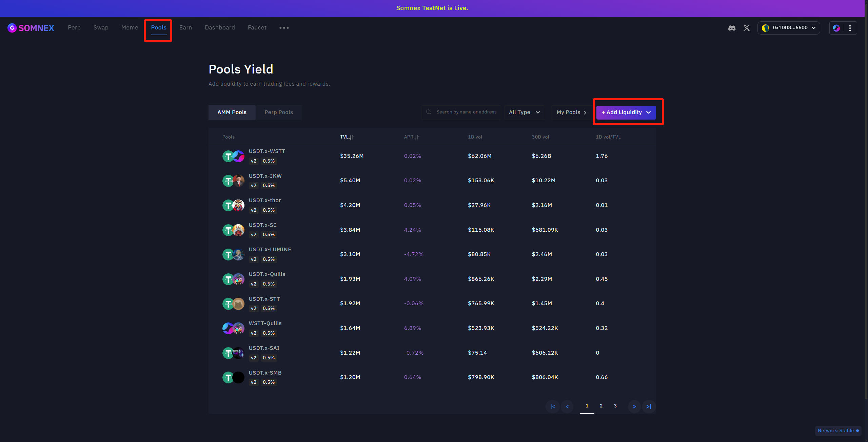This screenshot has height=442, width=868.
Task: Go to next page of pools
Action: tap(634, 406)
